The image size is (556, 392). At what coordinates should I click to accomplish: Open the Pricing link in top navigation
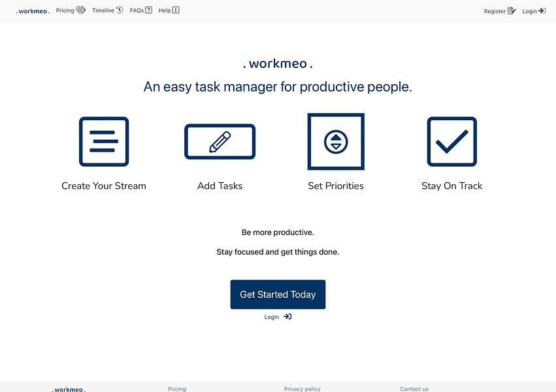(x=65, y=10)
